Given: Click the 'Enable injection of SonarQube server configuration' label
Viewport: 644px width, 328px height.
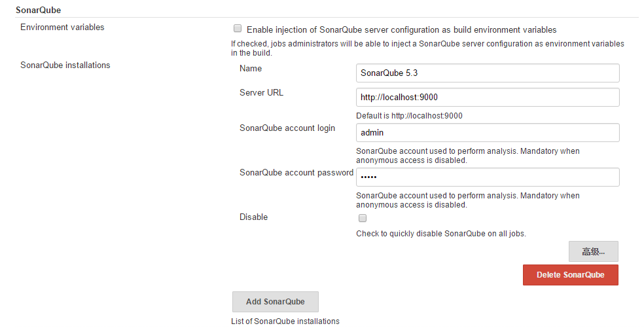Looking at the screenshot, I should [401, 29].
